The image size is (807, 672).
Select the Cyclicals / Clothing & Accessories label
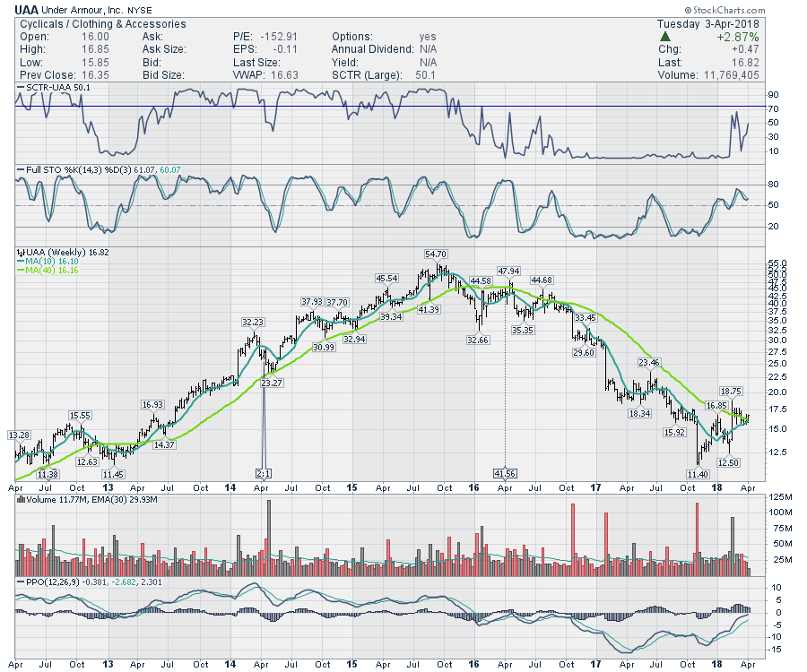point(103,24)
